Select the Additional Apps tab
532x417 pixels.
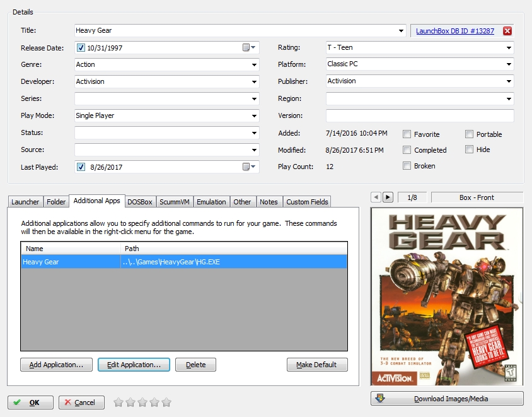point(96,201)
